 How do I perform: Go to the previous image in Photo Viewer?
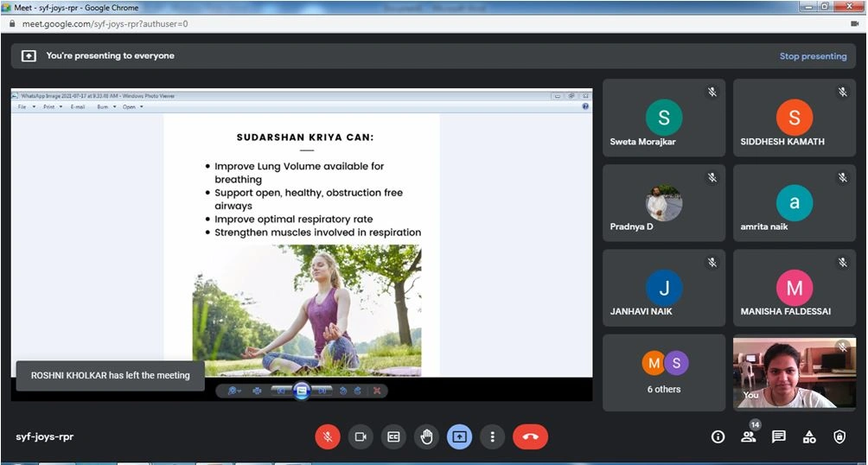coord(281,391)
